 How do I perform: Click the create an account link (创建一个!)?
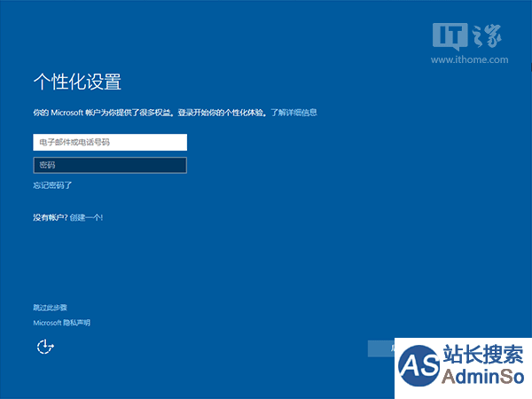86,217
